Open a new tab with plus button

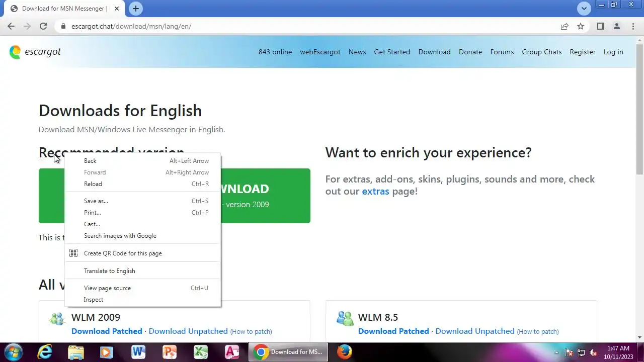(135, 9)
